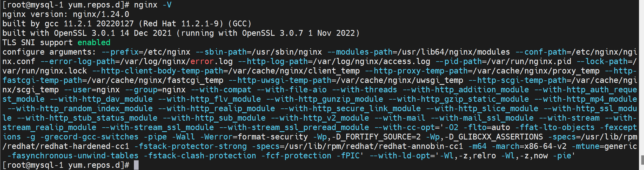644x170 pixels.
Task: Click the '--sbin-path' configure argument
Action: 221,52
